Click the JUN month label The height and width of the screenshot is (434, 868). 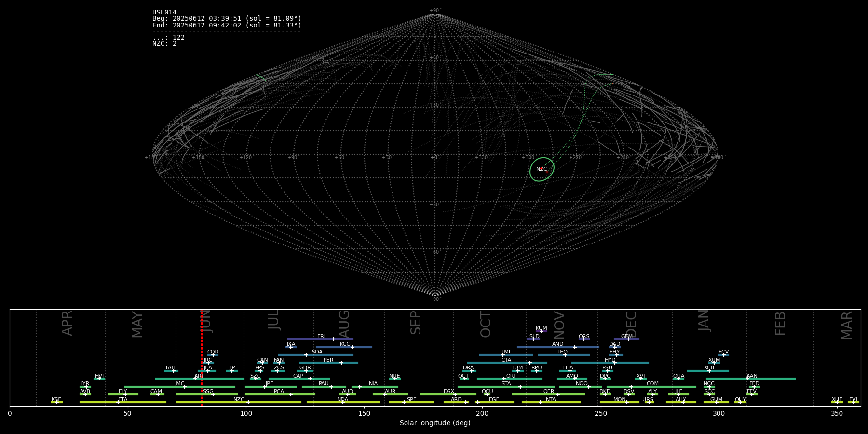pyautogui.click(x=206, y=321)
